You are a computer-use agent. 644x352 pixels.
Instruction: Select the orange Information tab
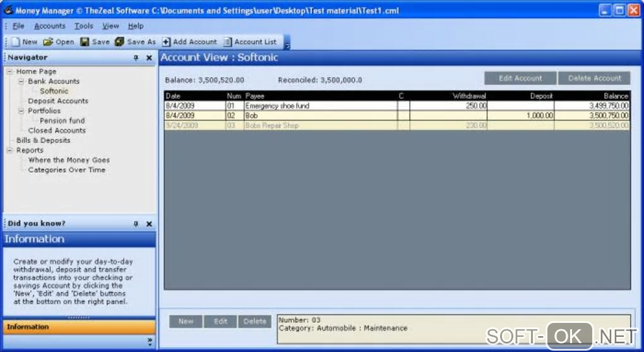click(x=80, y=327)
